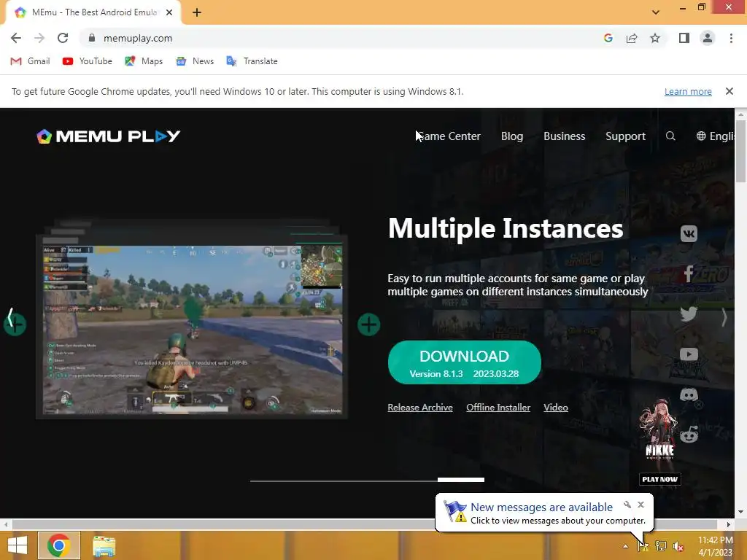The width and height of the screenshot is (747, 560).
Task: Select the MEmu browser tab
Action: [93, 12]
